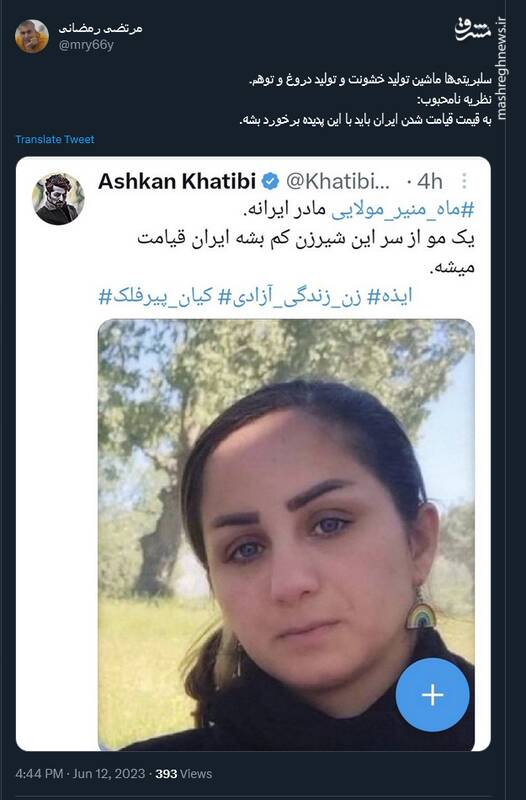The width and height of the screenshot is (526, 800).
Task: Open the top tweet author's avatar
Action: (x=32, y=37)
